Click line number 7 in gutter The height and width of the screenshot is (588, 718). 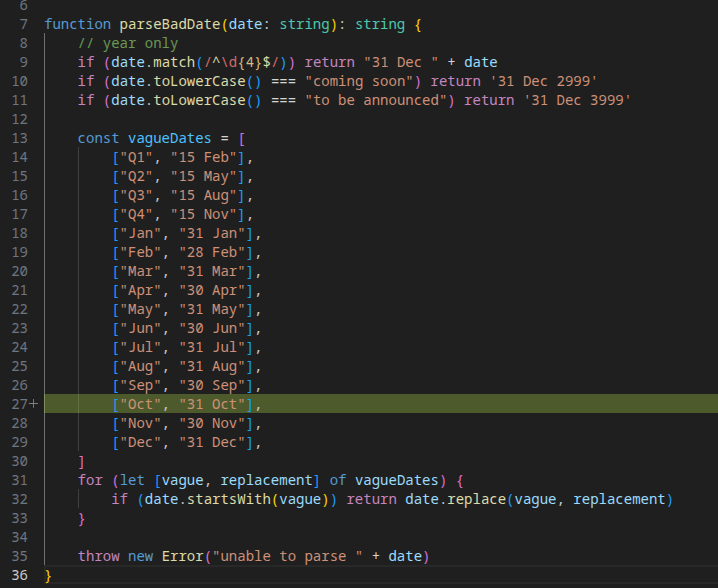pos(23,24)
